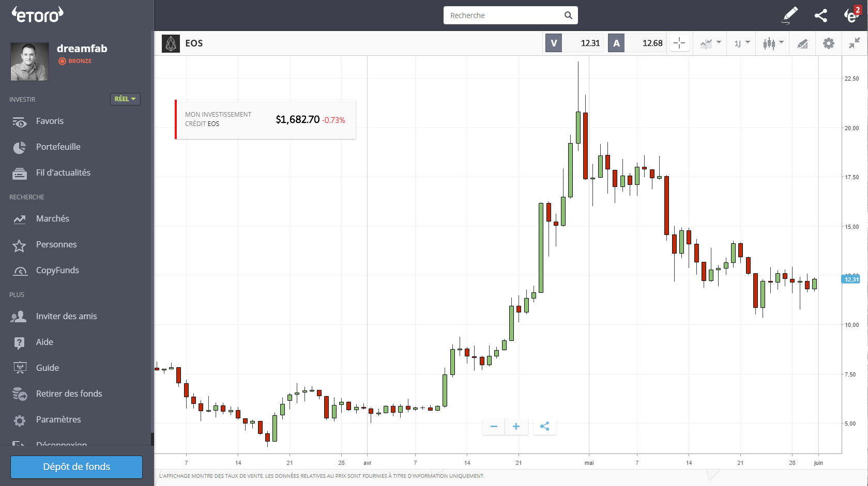Zoom in the chart with plus
The image size is (868, 486).
click(x=516, y=426)
